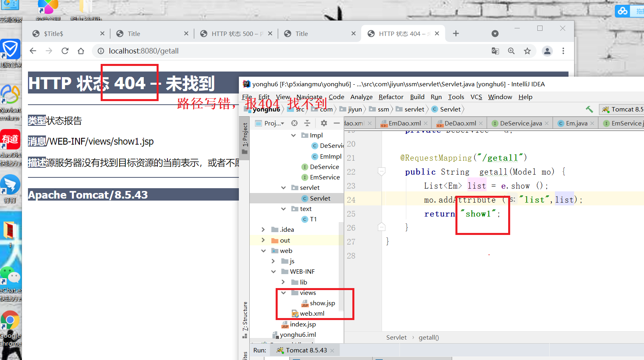This screenshot has width=644, height=360.
Task: Open the Analyze menu in IntelliJ
Action: [362, 97]
